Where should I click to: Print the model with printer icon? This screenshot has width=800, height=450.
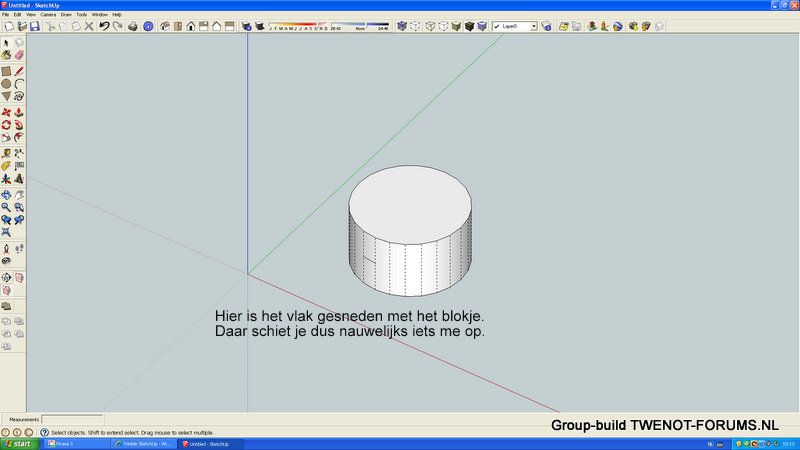133,26
